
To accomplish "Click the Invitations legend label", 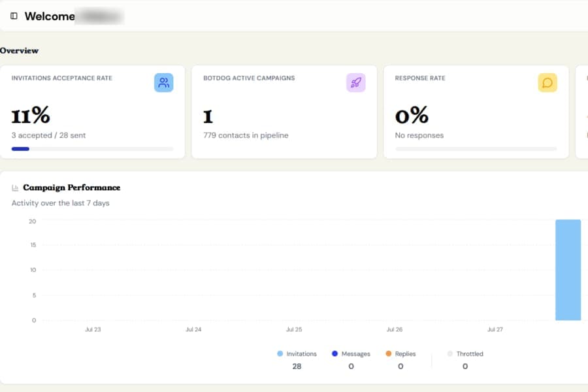I will click(x=301, y=353).
